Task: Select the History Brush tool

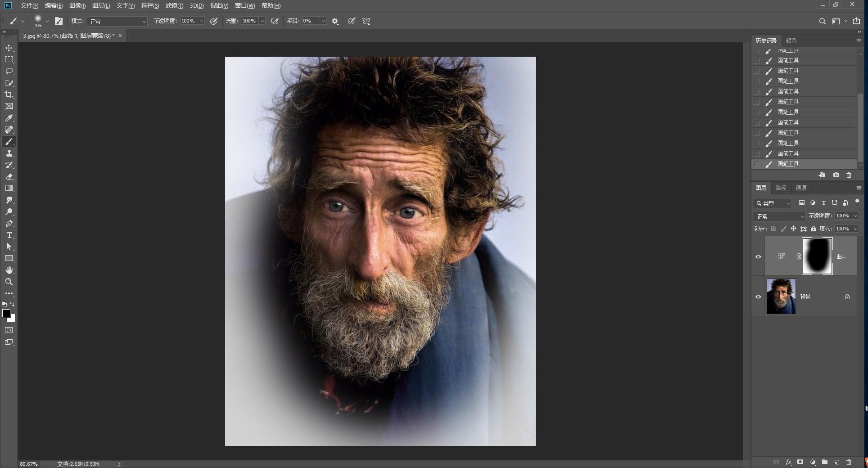Action: [9, 165]
